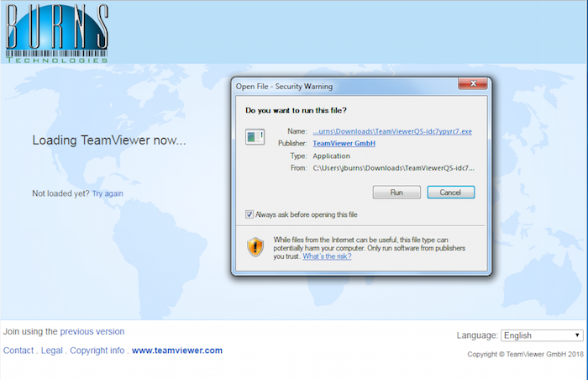The width and height of the screenshot is (588, 380).
Task: Click the Type value Application text
Action: click(332, 156)
